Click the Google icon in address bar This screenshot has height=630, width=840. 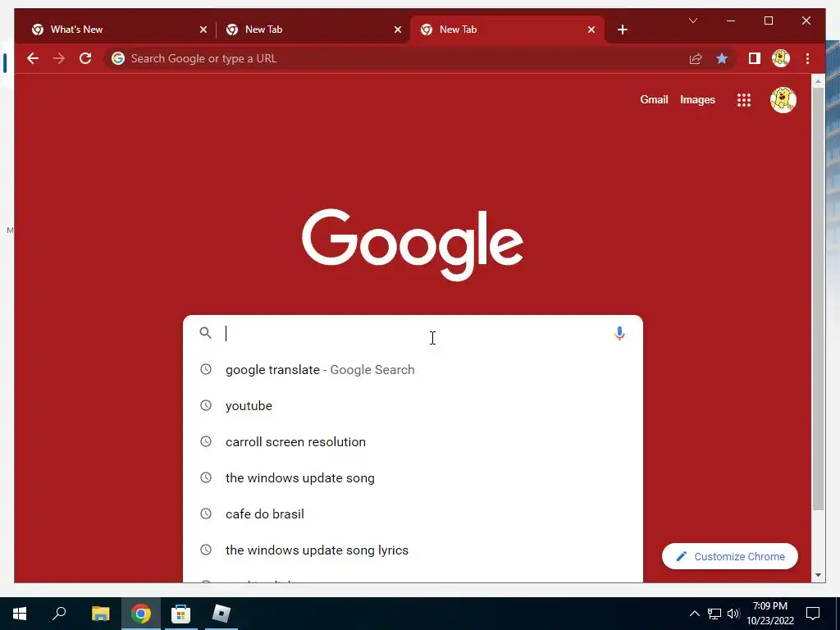pos(118,58)
